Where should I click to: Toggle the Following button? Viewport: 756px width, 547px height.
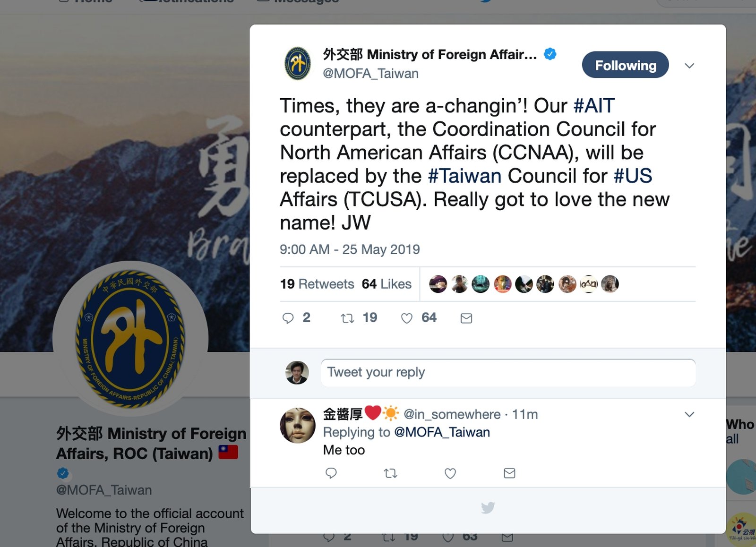click(625, 65)
